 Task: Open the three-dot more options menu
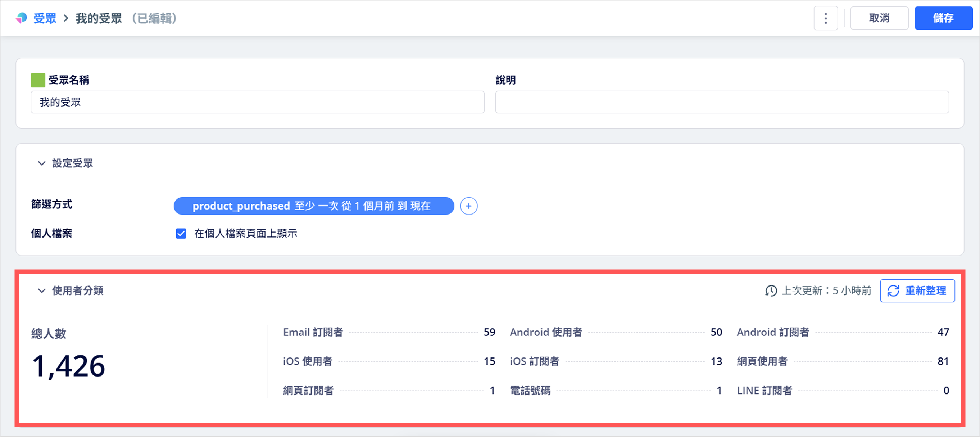pos(825,18)
